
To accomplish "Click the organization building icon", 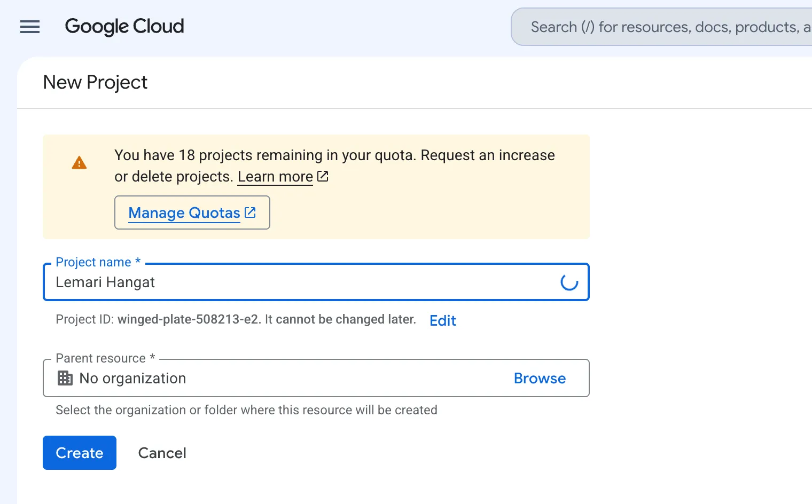I will 65,378.
